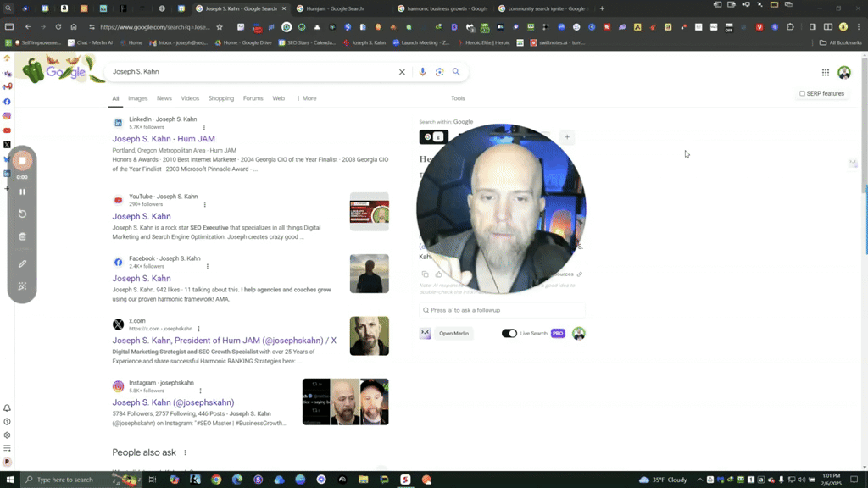Delete the recording with the trash icon
The height and width of the screenshot is (488, 868).
(23, 237)
